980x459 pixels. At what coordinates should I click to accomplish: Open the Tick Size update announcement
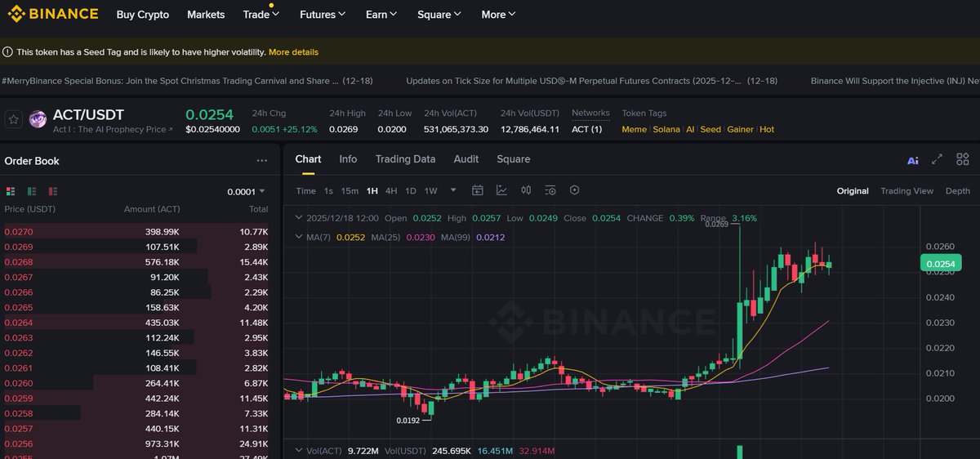click(592, 81)
